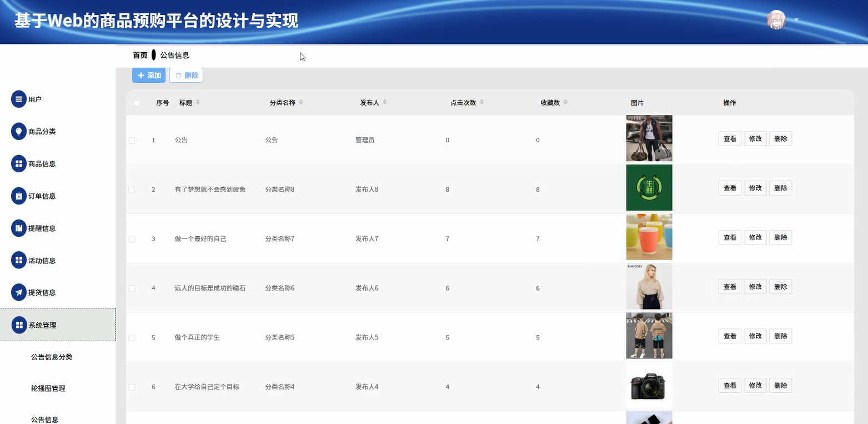This screenshot has height=424, width=868.
Task: Toggle the select-all checkbox in table header
Action: [137, 103]
